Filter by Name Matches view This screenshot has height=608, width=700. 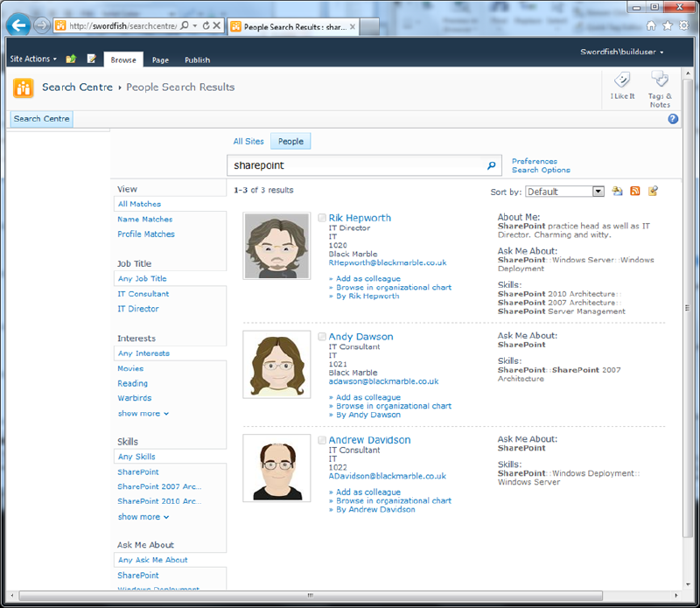pyautogui.click(x=145, y=220)
